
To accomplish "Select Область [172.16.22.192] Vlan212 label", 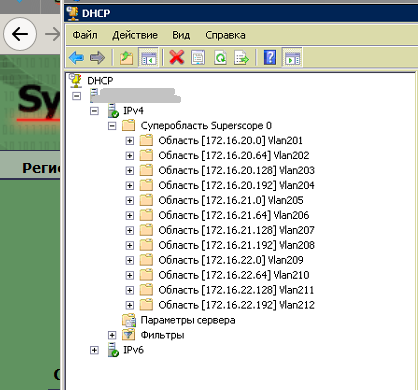I will pyautogui.click(x=236, y=305).
